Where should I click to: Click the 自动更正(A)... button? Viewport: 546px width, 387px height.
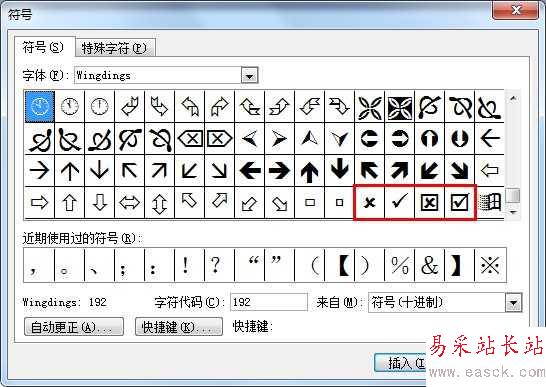(x=73, y=326)
